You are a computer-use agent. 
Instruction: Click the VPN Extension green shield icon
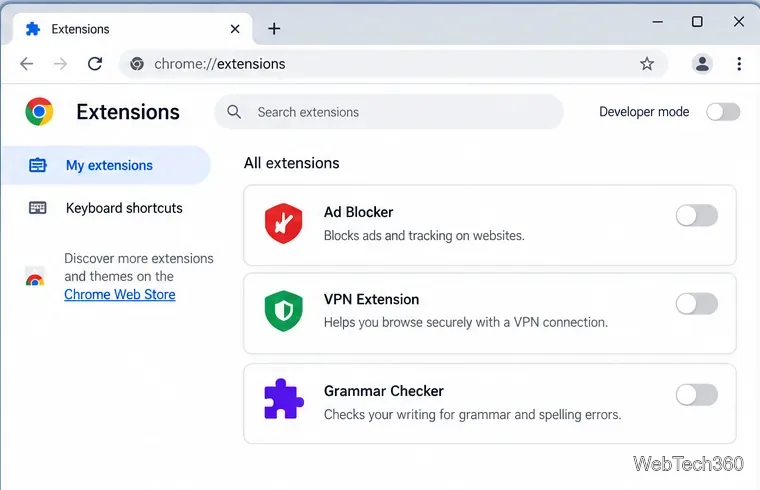tap(284, 311)
